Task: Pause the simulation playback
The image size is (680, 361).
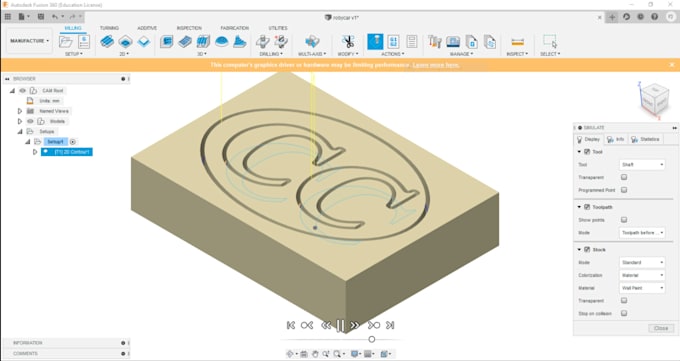Action: 340,325
